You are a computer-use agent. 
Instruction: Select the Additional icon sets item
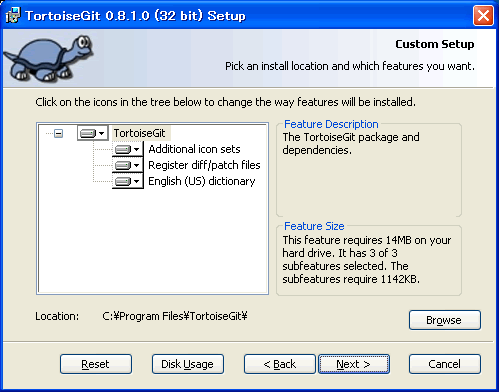point(194,149)
